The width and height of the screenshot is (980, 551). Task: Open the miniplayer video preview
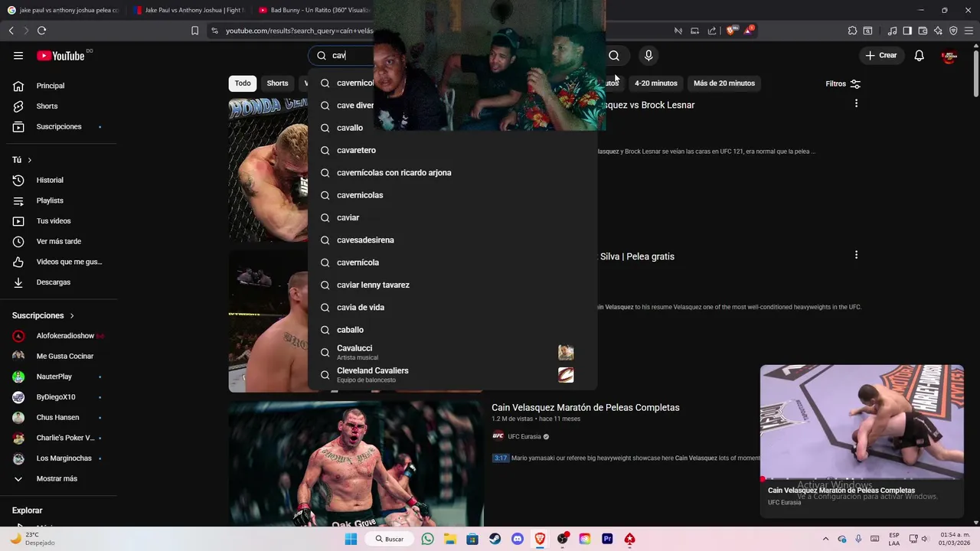pyautogui.click(x=862, y=421)
